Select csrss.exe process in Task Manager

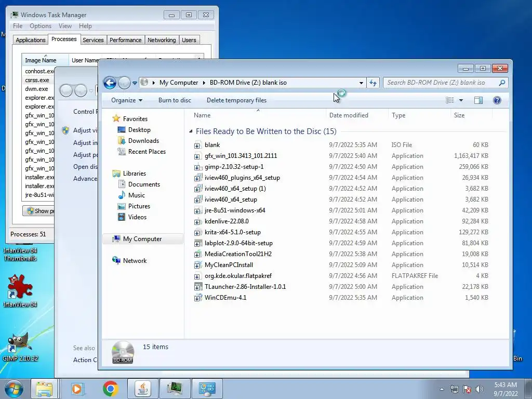point(37,80)
